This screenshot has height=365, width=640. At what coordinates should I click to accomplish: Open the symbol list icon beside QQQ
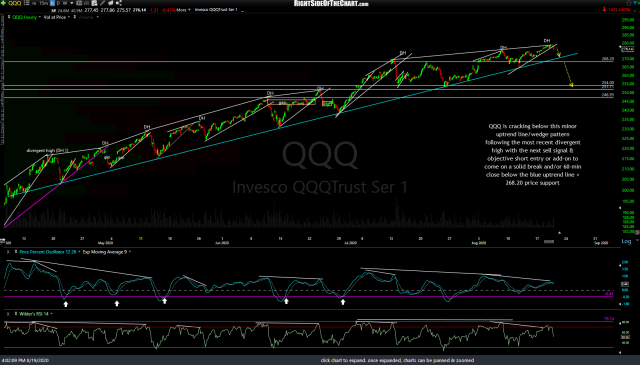(27, 3)
